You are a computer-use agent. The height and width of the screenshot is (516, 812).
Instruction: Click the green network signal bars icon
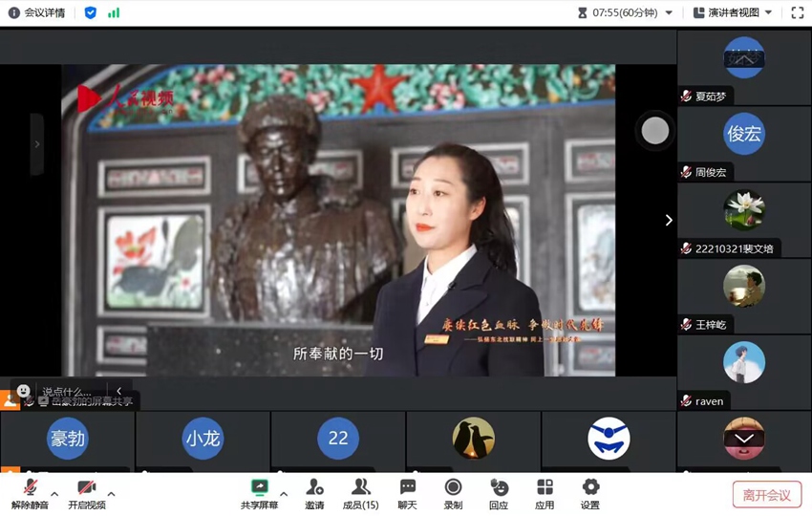pyautogui.click(x=114, y=13)
